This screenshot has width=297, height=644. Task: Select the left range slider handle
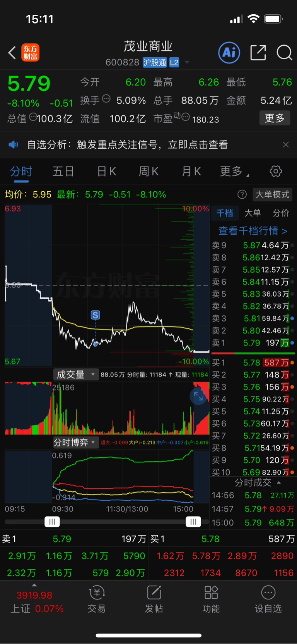(52, 522)
